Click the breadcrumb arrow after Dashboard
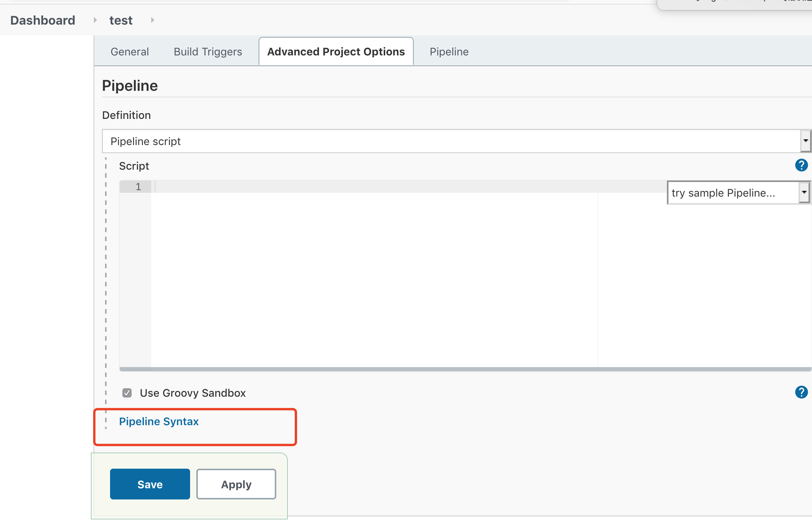The height and width of the screenshot is (521, 812). (x=95, y=20)
